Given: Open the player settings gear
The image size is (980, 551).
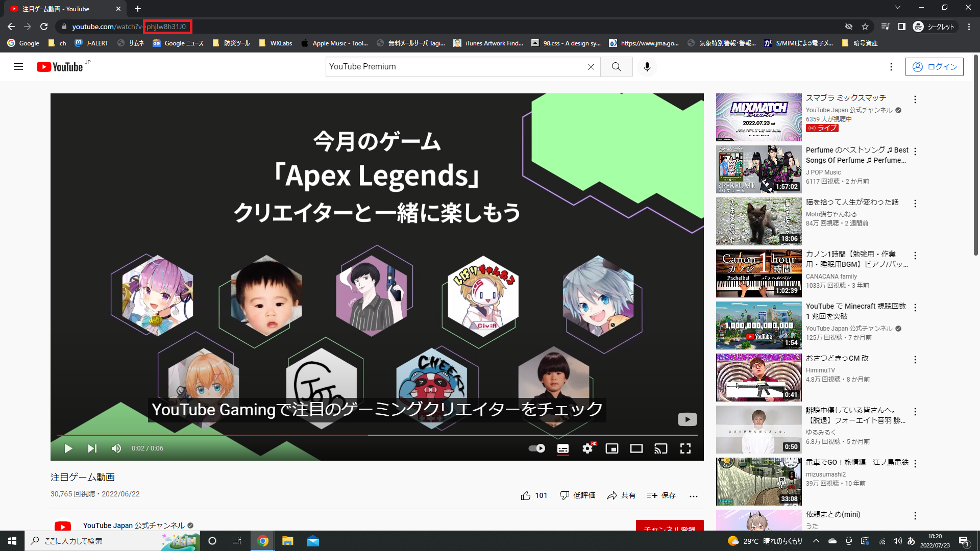Looking at the screenshot, I should [587, 448].
